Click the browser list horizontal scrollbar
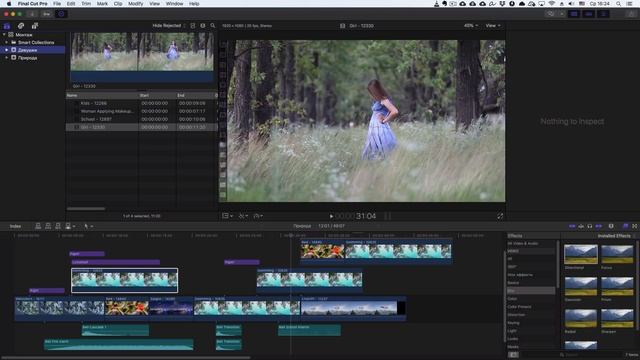Viewport: 640px width, 360px height. pos(86,209)
